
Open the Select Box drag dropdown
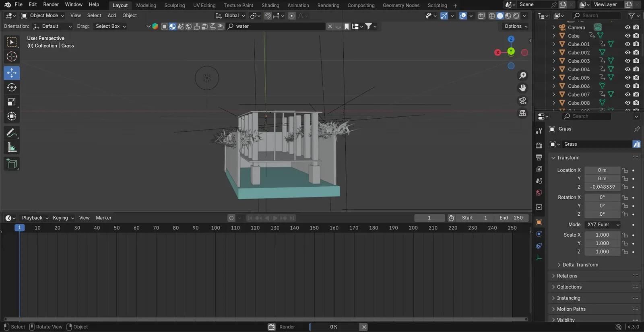(x=111, y=26)
